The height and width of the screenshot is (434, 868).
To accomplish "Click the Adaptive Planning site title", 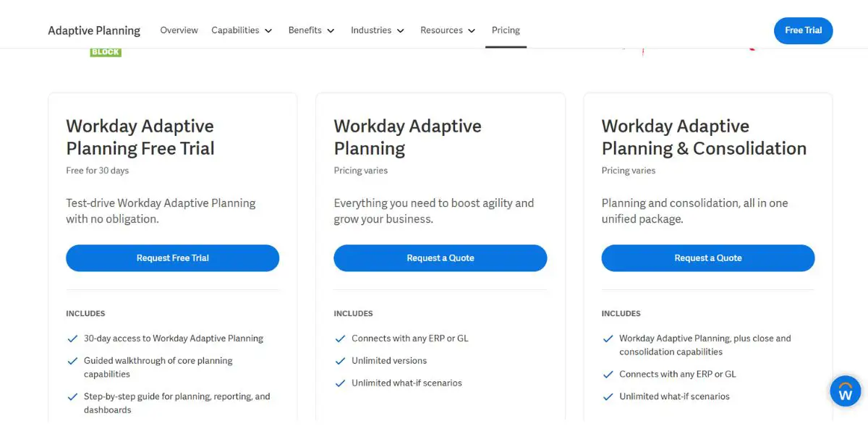I will coord(94,30).
